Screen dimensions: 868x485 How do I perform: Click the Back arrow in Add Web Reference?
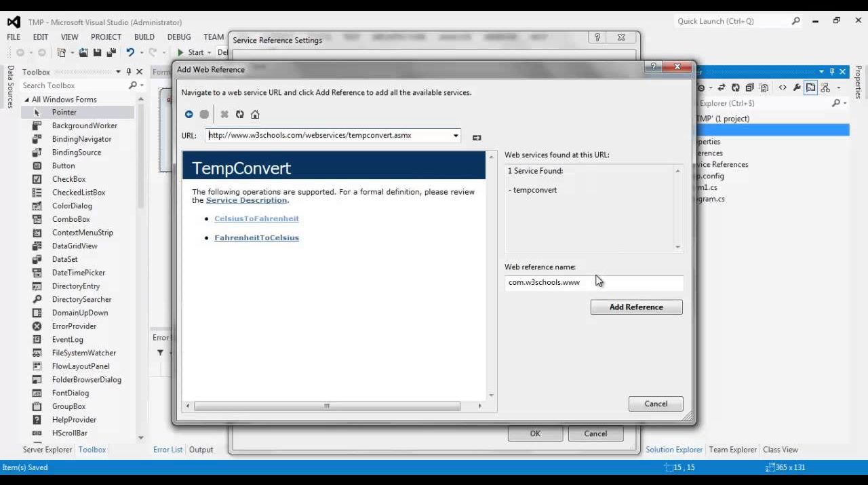(189, 115)
